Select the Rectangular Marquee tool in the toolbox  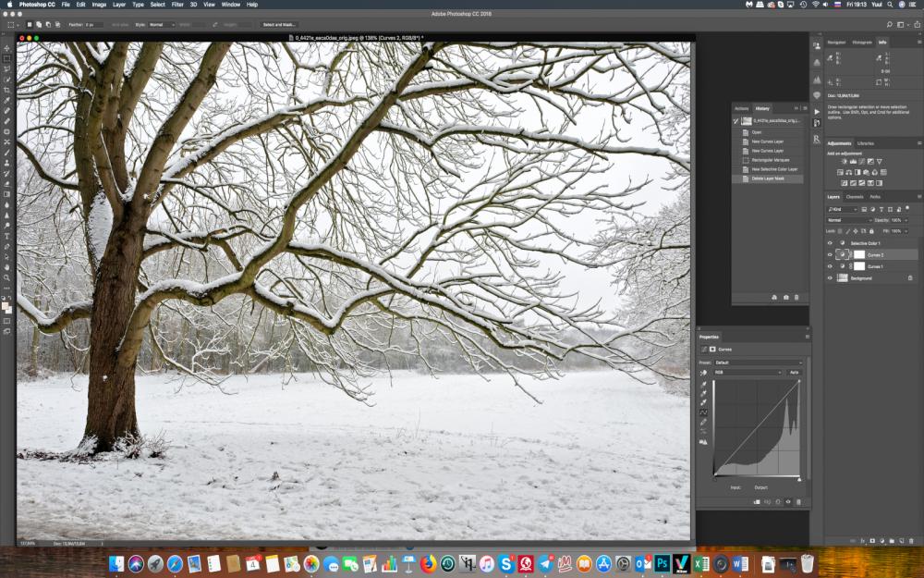point(7,59)
